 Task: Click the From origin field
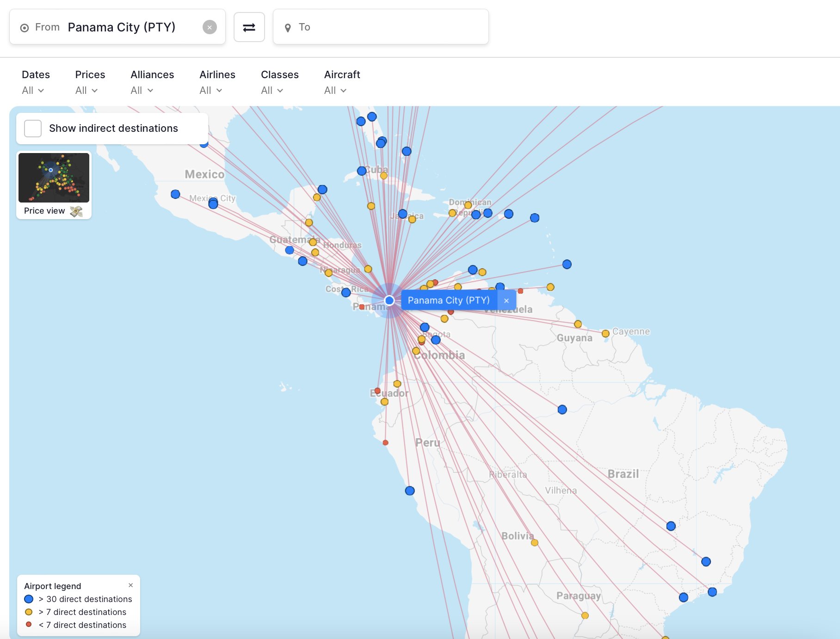point(117,27)
